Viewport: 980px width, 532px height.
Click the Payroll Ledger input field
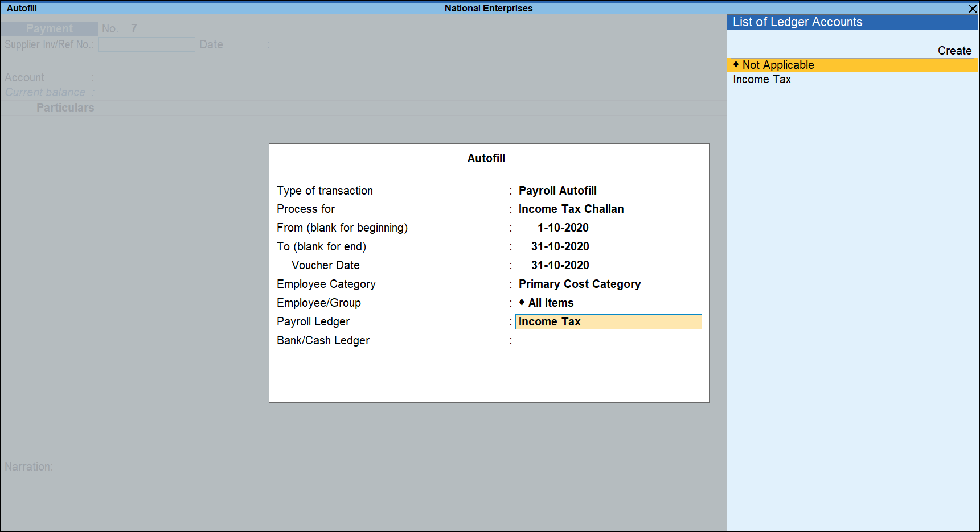[x=608, y=321]
